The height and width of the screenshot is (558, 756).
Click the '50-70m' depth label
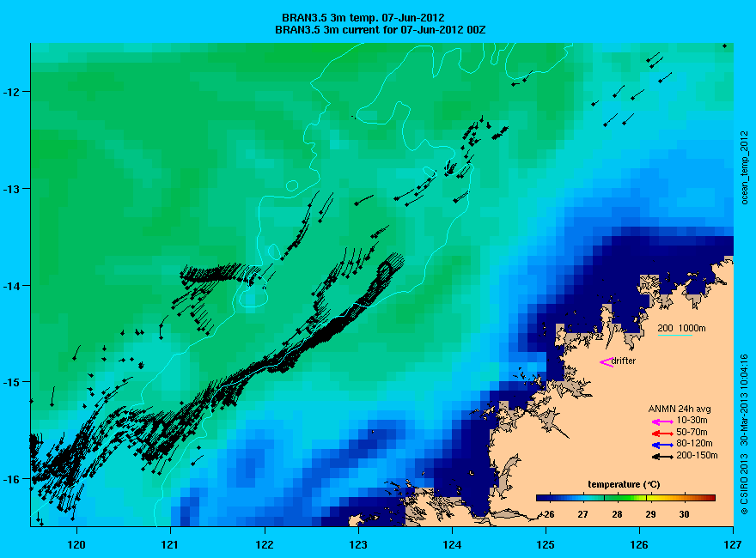692,432
